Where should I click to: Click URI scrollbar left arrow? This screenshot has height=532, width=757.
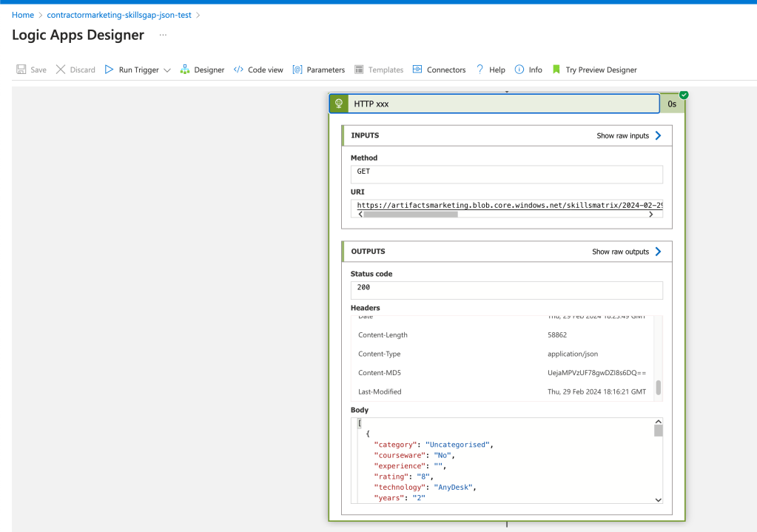[360, 215]
